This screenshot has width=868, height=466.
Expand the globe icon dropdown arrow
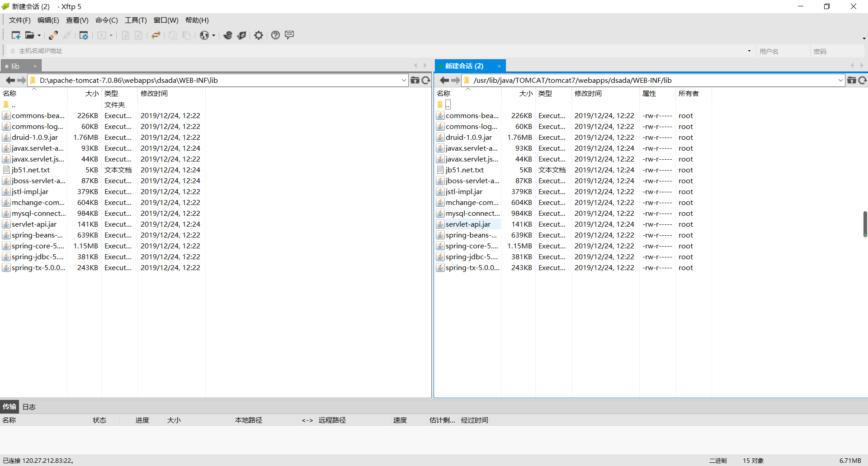click(x=214, y=35)
